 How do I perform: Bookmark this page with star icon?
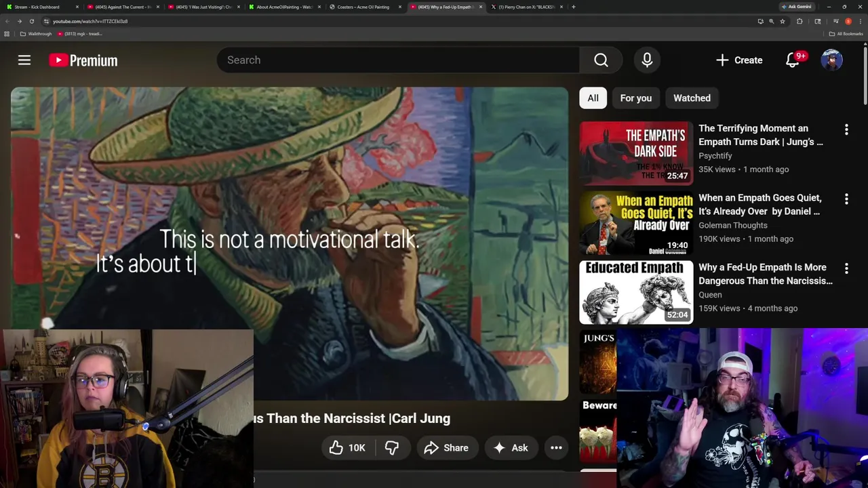tap(783, 21)
